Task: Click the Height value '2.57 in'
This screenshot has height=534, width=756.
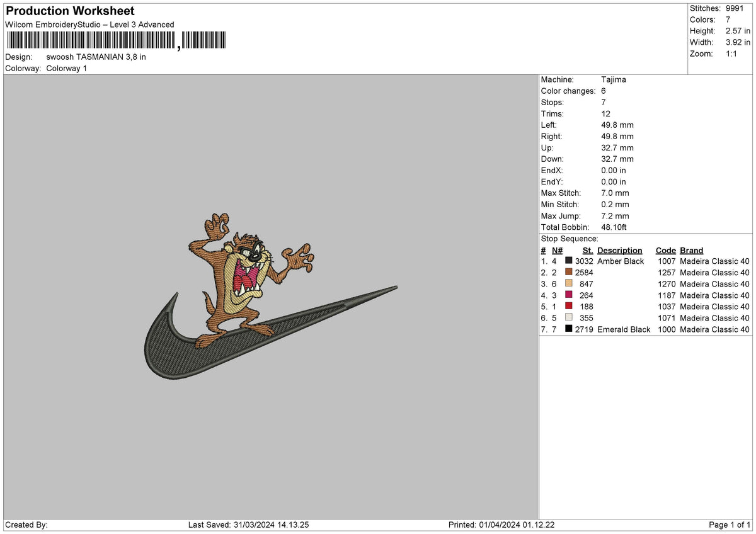Action: (x=738, y=31)
